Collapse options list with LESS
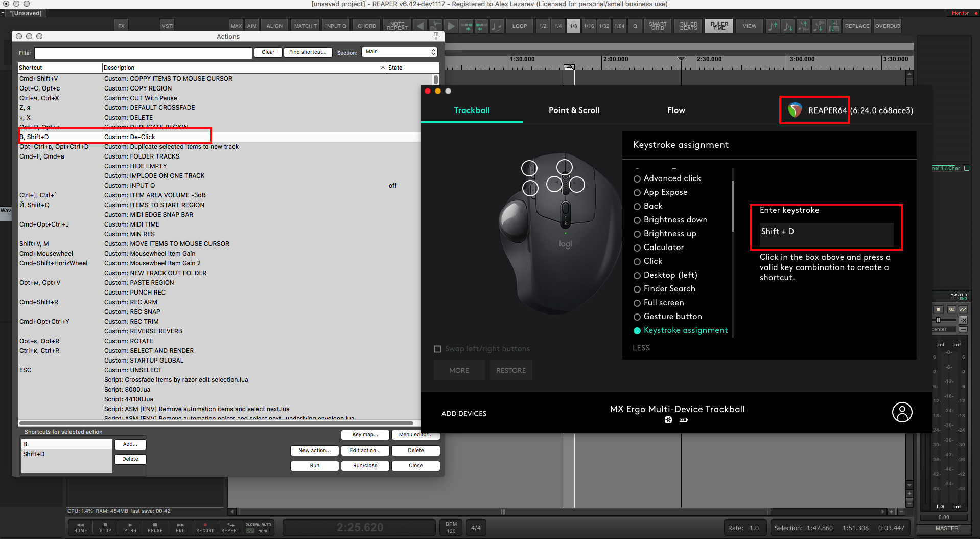The image size is (980, 539). [641, 348]
